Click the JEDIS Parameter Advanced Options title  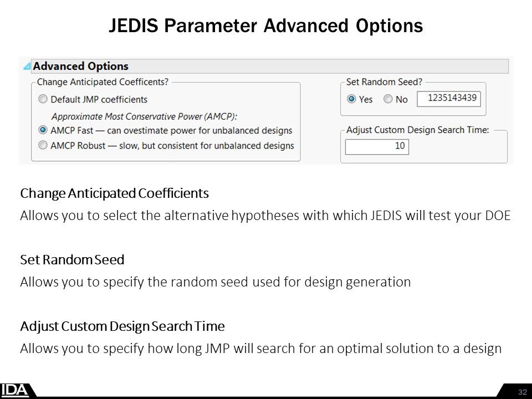point(265,25)
